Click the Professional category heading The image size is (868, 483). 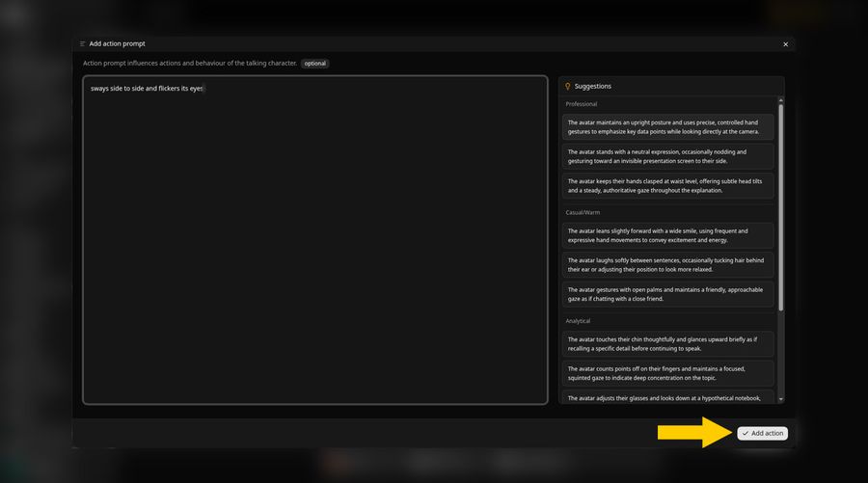[x=582, y=104]
